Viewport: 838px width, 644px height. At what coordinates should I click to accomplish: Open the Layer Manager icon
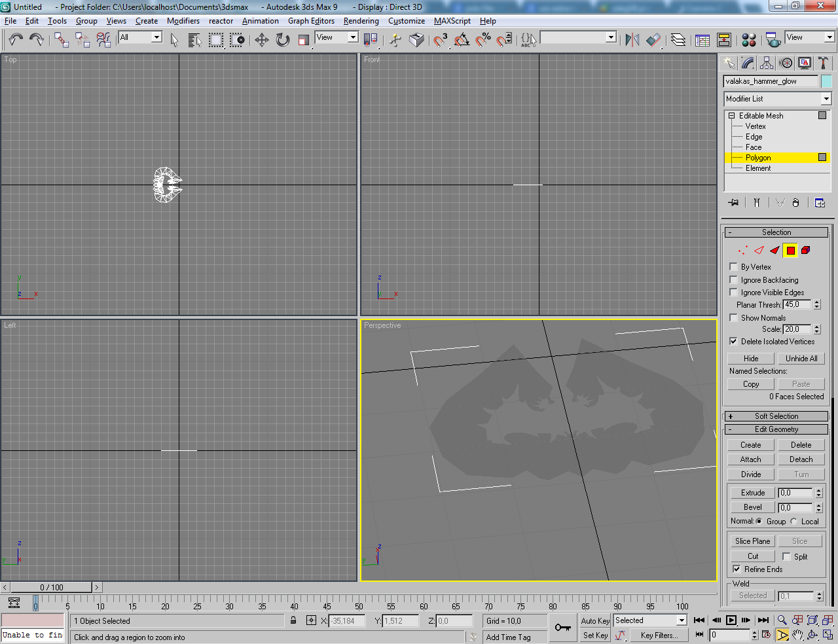pyautogui.click(x=678, y=40)
